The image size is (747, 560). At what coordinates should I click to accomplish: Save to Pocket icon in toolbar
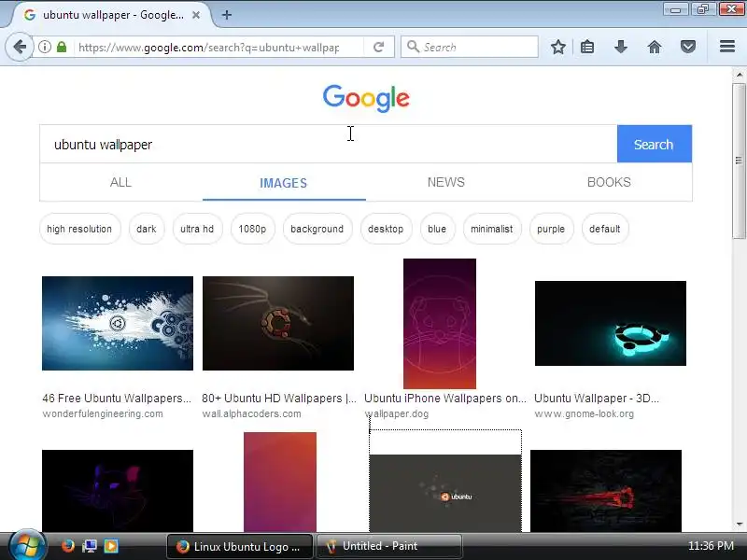[688, 47]
